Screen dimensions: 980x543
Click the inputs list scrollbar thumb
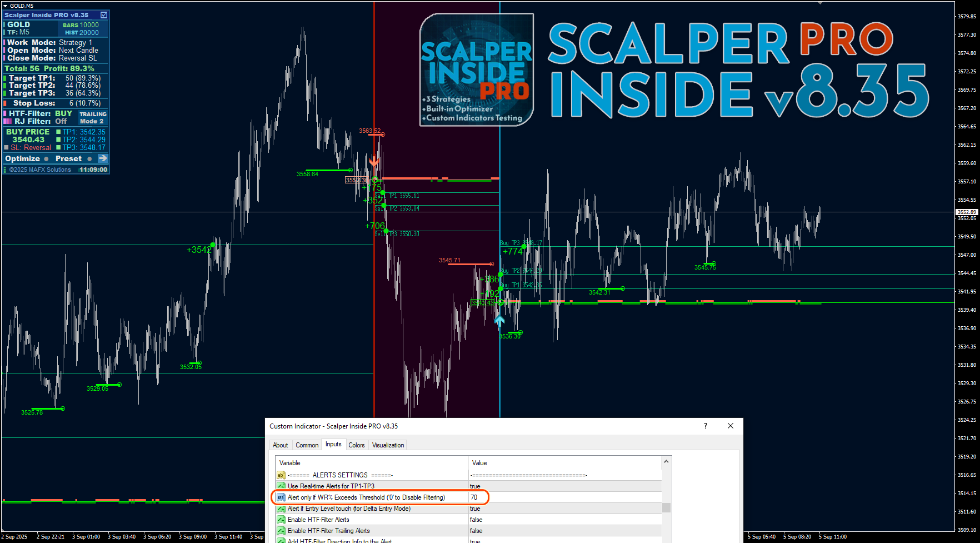666,507
